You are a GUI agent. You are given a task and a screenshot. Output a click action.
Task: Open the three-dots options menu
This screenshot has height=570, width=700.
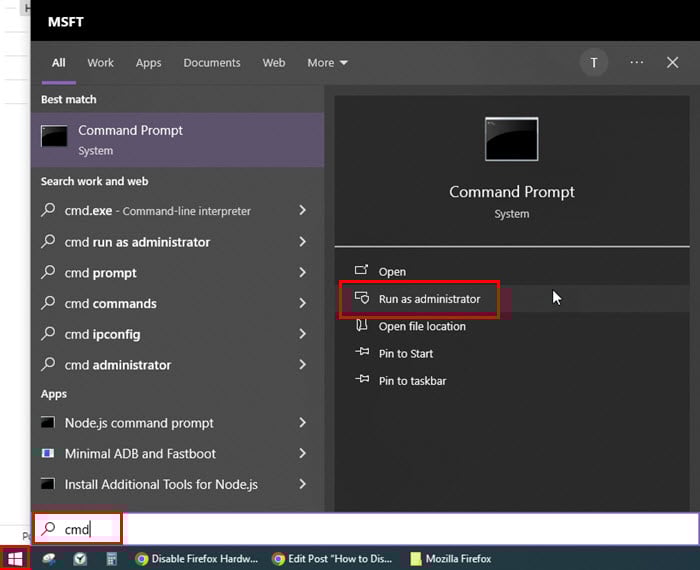pyautogui.click(x=637, y=62)
